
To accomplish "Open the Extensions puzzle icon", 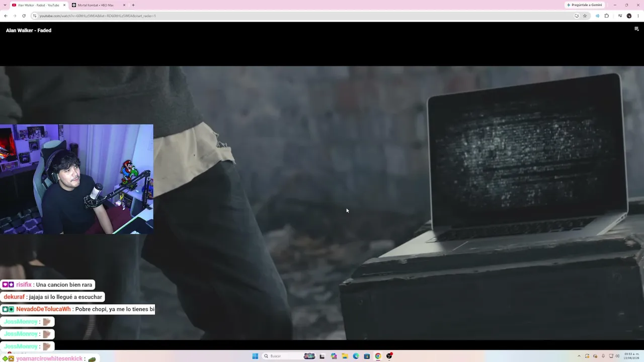I will coord(606,16).
